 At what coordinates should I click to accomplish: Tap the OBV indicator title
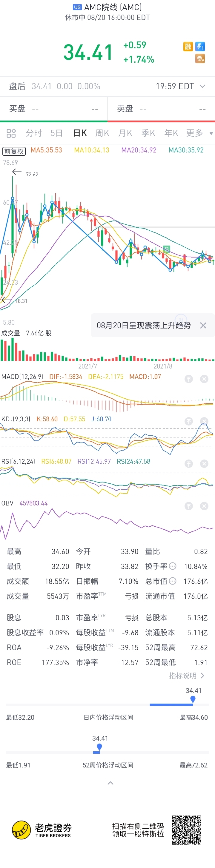coord(7,503)
